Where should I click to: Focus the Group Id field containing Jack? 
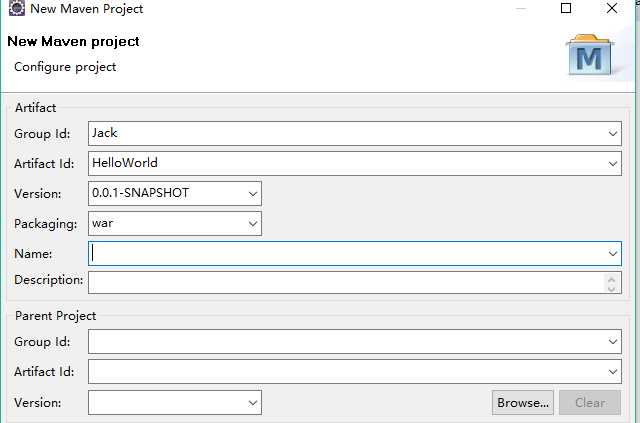click(355, 134)
